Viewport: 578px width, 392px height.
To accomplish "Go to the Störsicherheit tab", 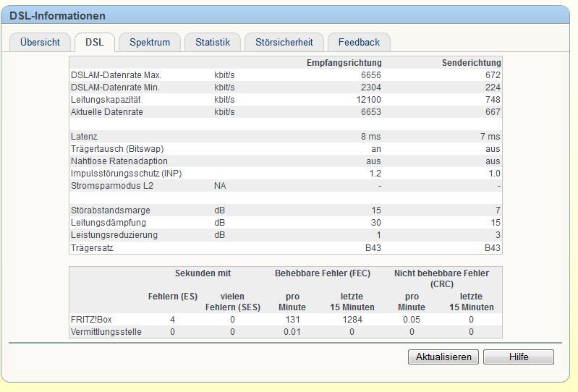I will [284, 43].
